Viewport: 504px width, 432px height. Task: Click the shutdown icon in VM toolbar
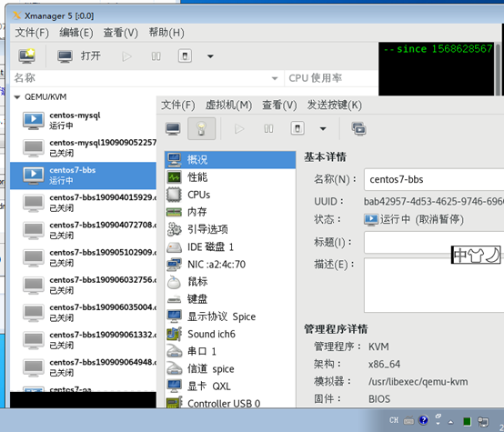click(x=297, y=128)
